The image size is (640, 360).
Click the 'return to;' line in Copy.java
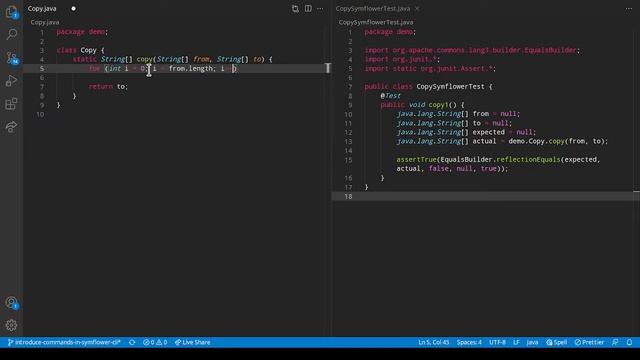[x=108, y=86]
